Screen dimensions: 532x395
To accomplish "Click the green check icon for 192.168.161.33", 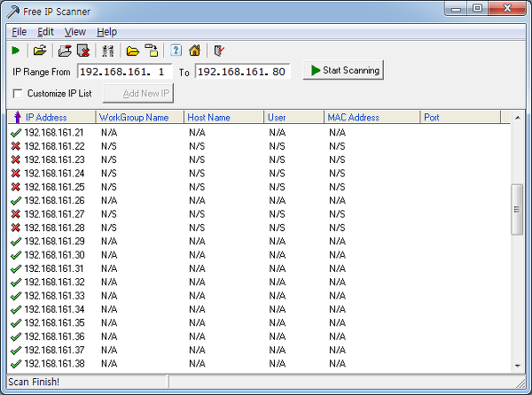I will coord(16,296).
